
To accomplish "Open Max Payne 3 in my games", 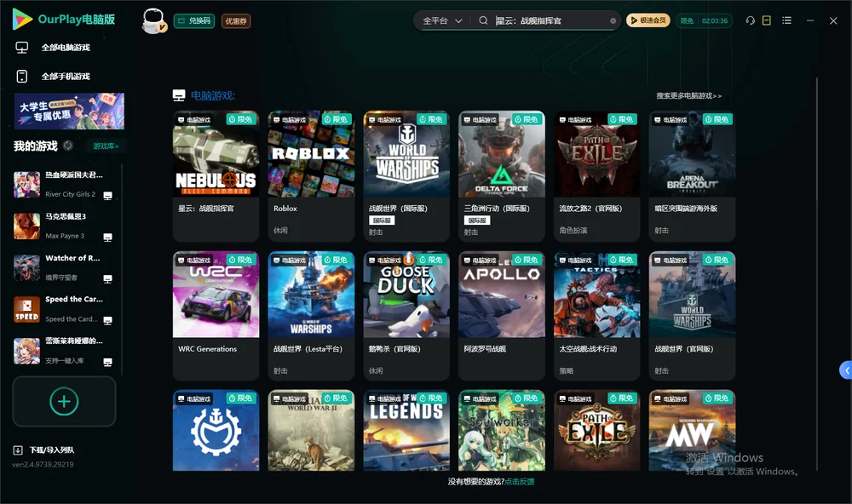I will point(64,226).
